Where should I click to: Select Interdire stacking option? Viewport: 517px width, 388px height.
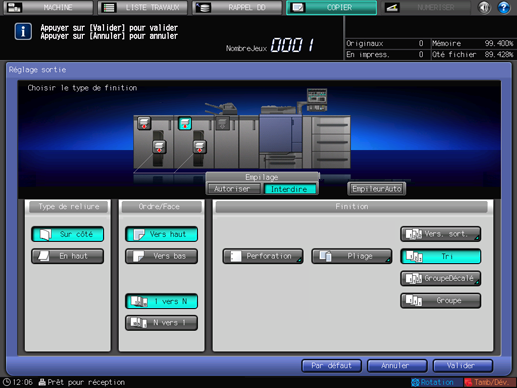pos(289,189)
